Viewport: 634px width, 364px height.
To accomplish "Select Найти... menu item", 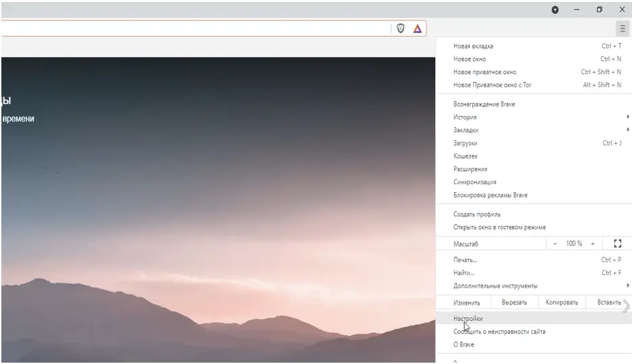I will [534, 273].
